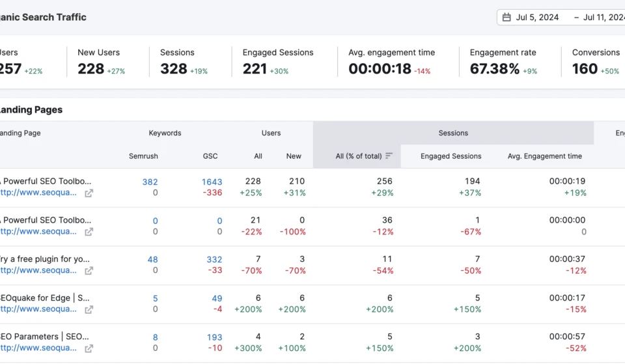The image size is (625, 364).
Task: Open Semrush keywords value 5
Action: pyautogui.click(x=155, y=299)
